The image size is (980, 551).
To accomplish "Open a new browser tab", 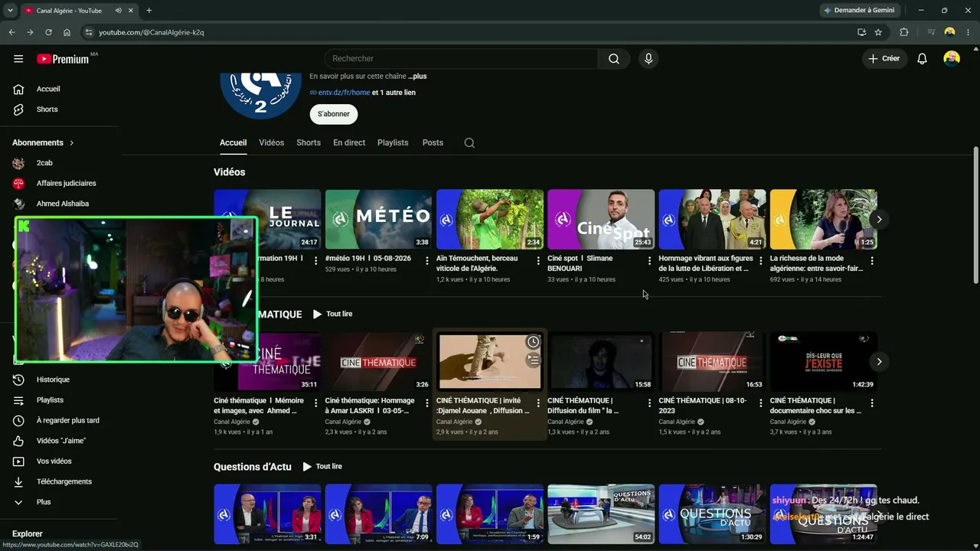I will (149, 11).
